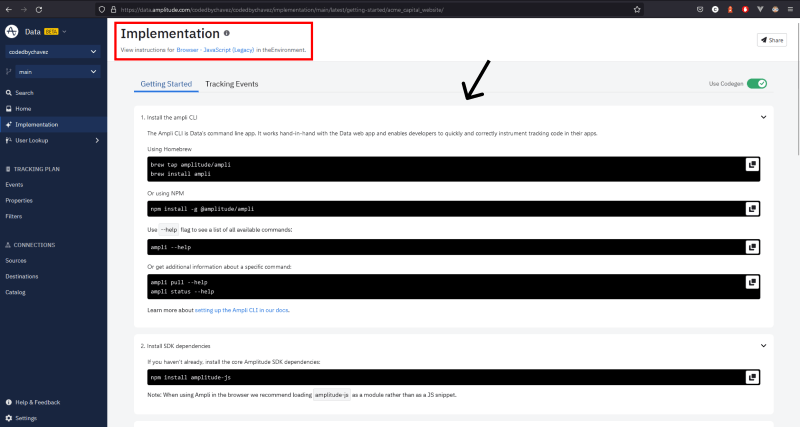The image size is (800, 427).
Task: Click the branch icon beside main
Action: point(9,72)
